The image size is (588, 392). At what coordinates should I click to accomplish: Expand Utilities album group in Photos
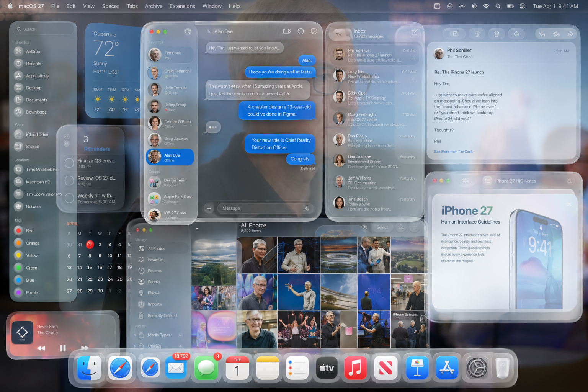coord(135,346)
